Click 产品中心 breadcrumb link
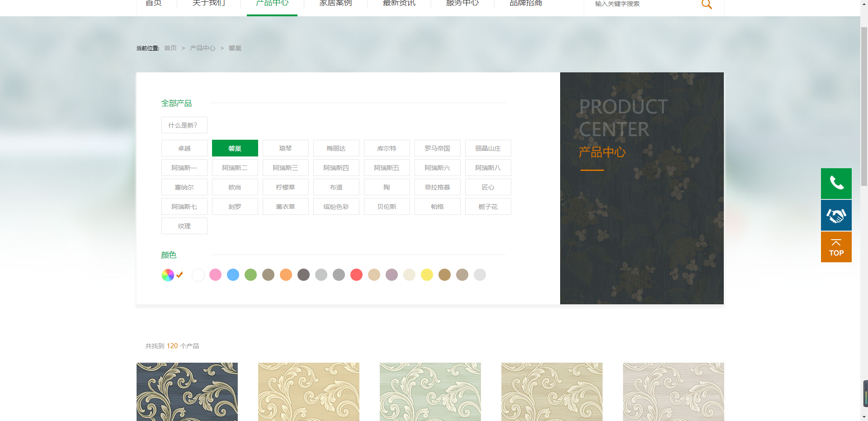 point(203,48)
